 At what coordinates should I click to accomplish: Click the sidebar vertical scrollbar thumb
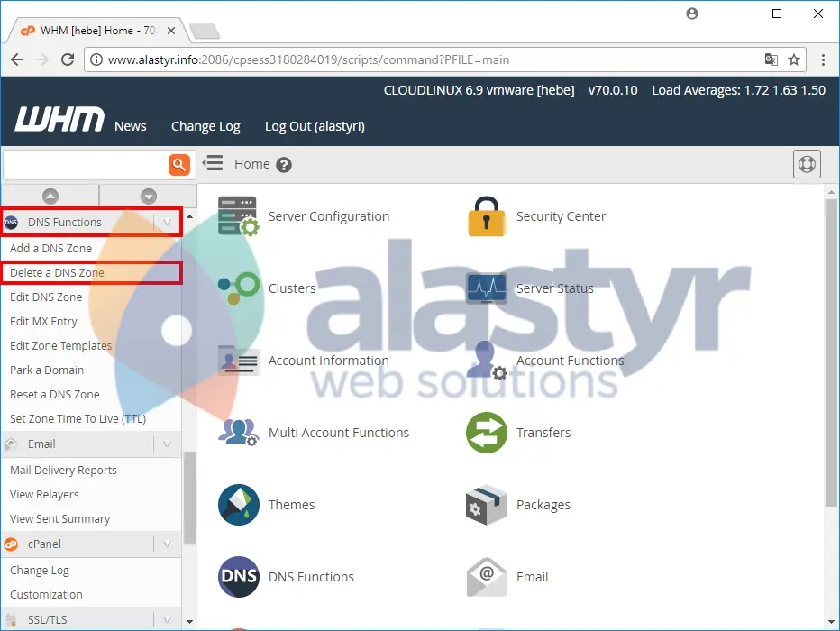[189, 498]
